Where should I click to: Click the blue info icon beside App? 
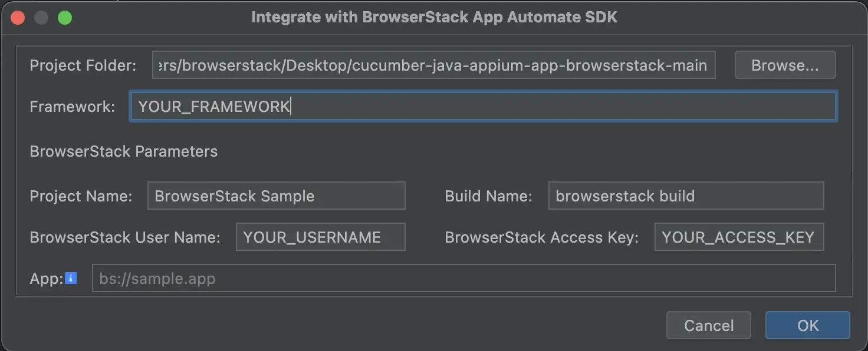pos(71,278)
